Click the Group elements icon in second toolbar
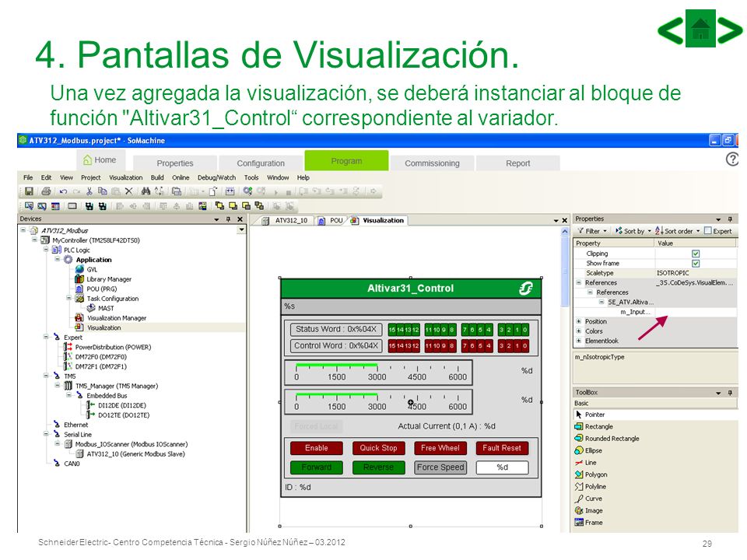747x560 pixels. click(277, 206)
